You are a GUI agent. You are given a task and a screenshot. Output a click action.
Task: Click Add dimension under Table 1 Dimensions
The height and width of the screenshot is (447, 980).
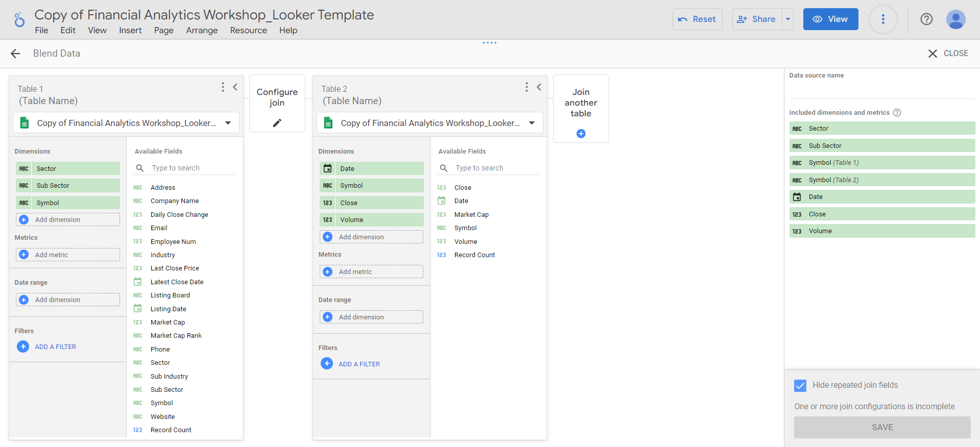[68, 220]
